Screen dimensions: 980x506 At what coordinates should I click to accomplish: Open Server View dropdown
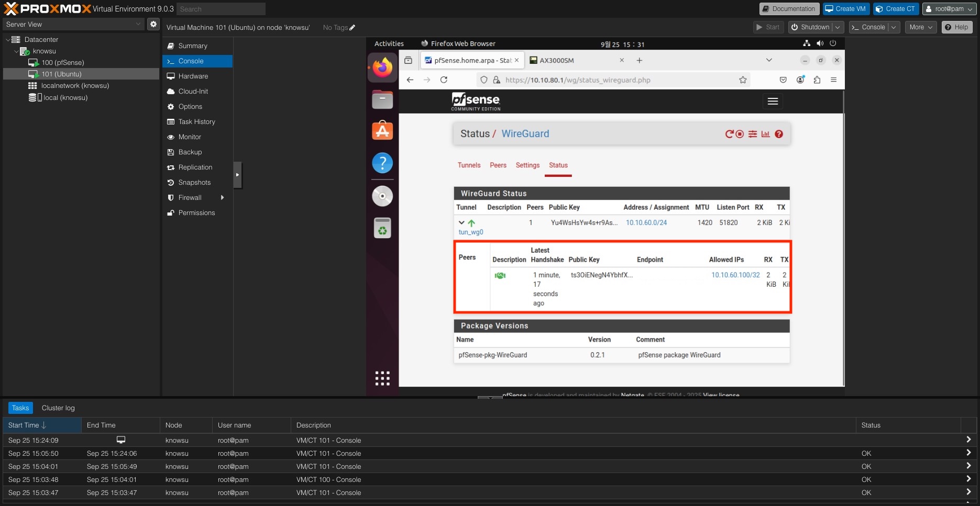tap(138, 24)
